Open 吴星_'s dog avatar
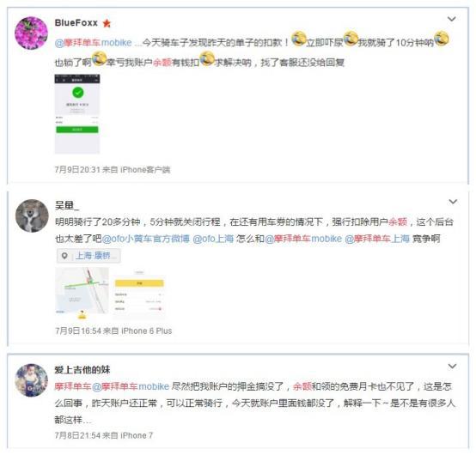The image size is (476, 455). coord(32,215)
